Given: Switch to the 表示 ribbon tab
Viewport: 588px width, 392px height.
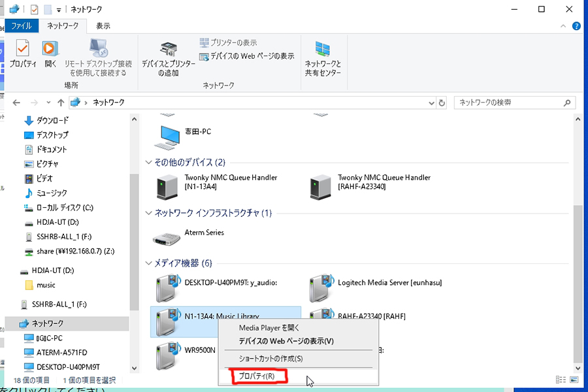Looking at the screenshot, I should 103,25.
